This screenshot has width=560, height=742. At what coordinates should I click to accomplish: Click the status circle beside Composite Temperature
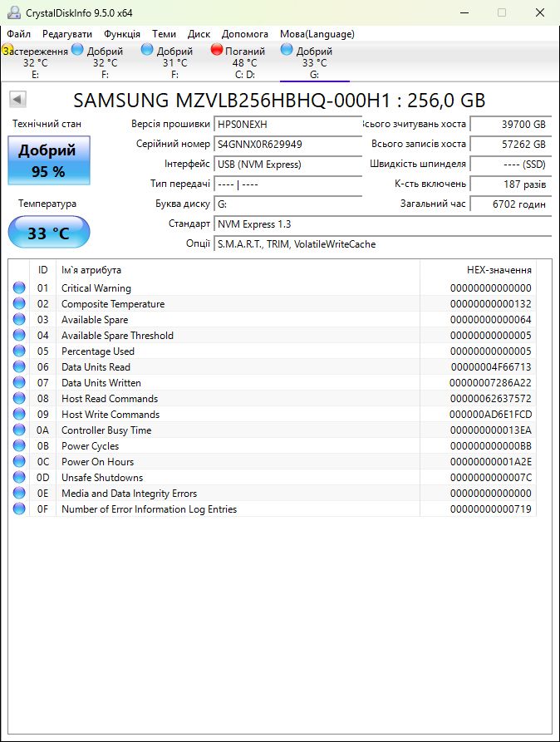[19, 303]
